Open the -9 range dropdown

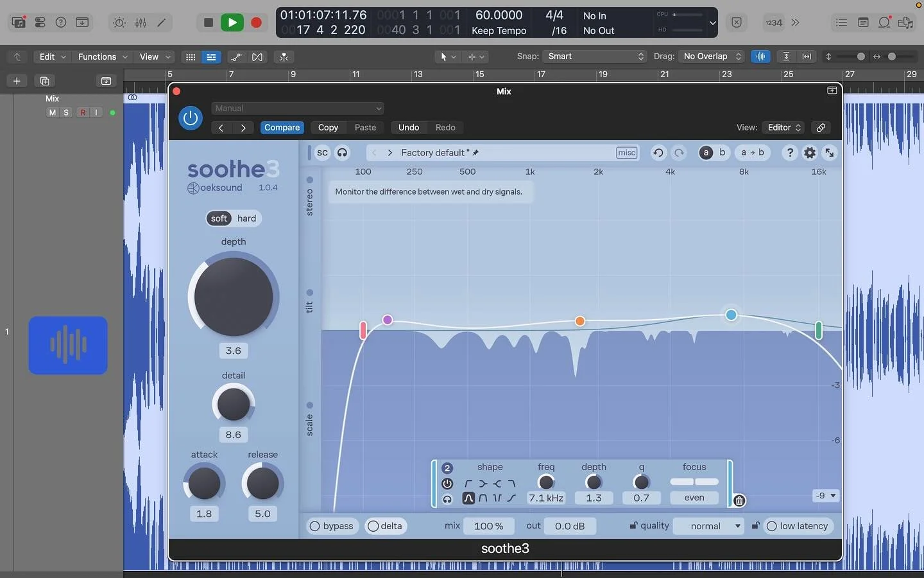[826, 496]
